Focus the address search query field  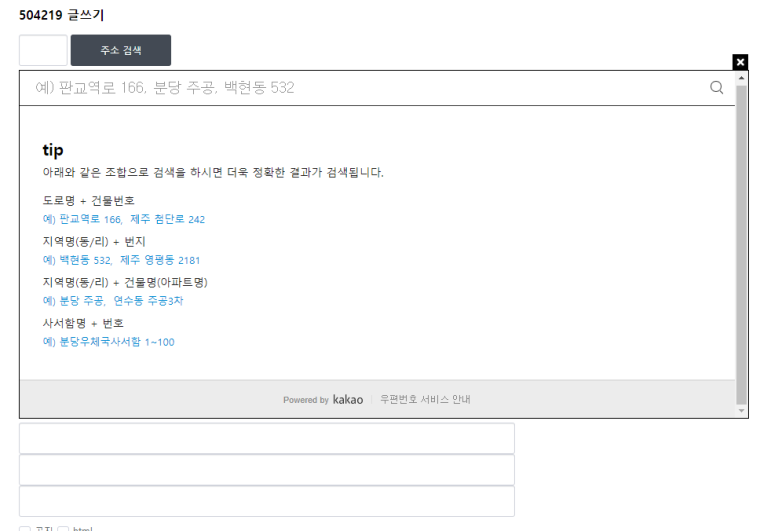(364, 88)
